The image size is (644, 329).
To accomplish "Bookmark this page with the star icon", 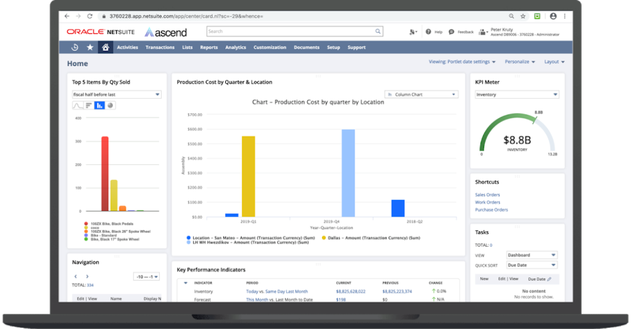I will point(523,16).
